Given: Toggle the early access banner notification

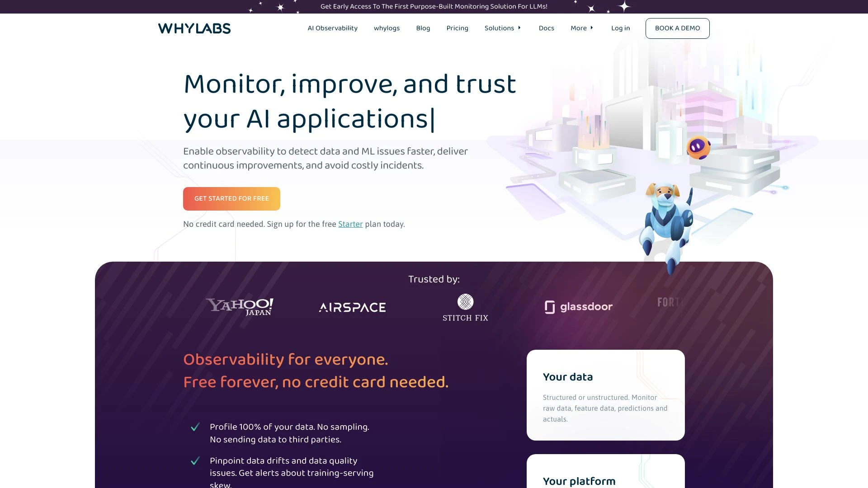Looking at the screenshot, I should tap(434, 6).
